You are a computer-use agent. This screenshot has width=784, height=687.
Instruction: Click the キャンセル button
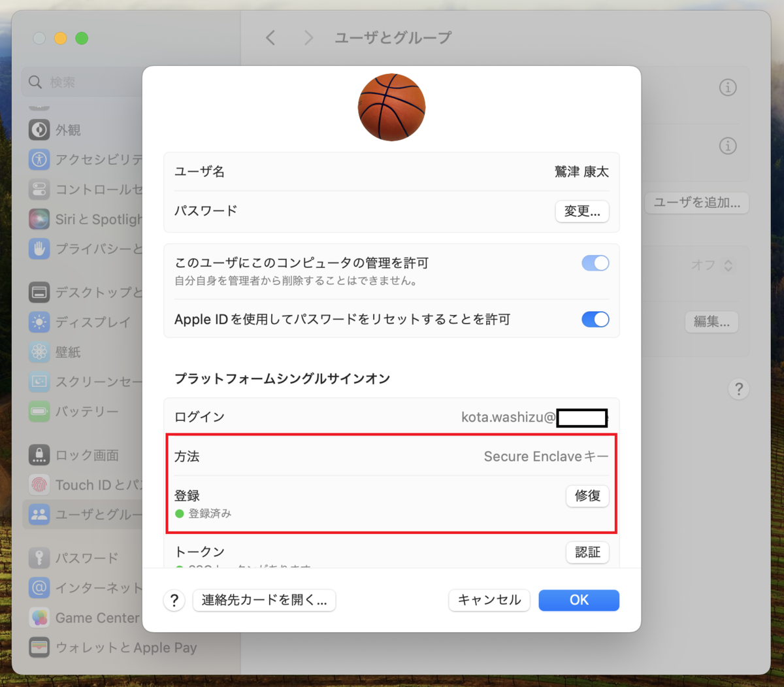coord(489,600)
